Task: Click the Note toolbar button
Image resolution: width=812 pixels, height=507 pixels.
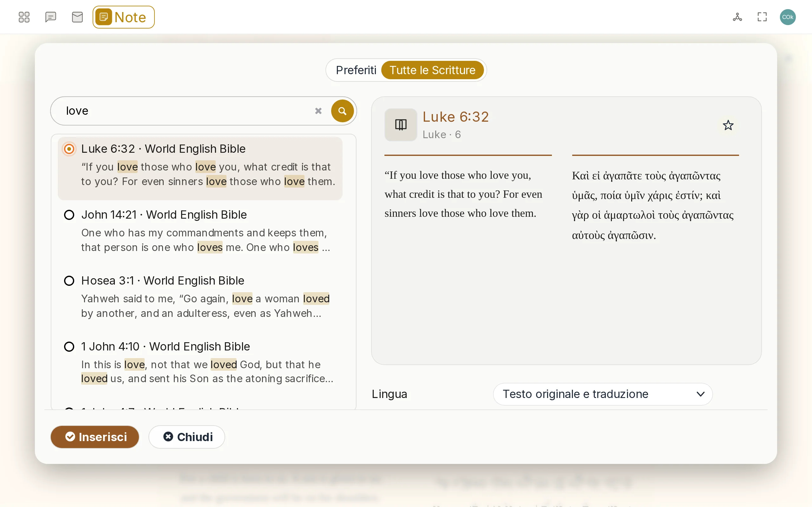Action: pos(123,17)
